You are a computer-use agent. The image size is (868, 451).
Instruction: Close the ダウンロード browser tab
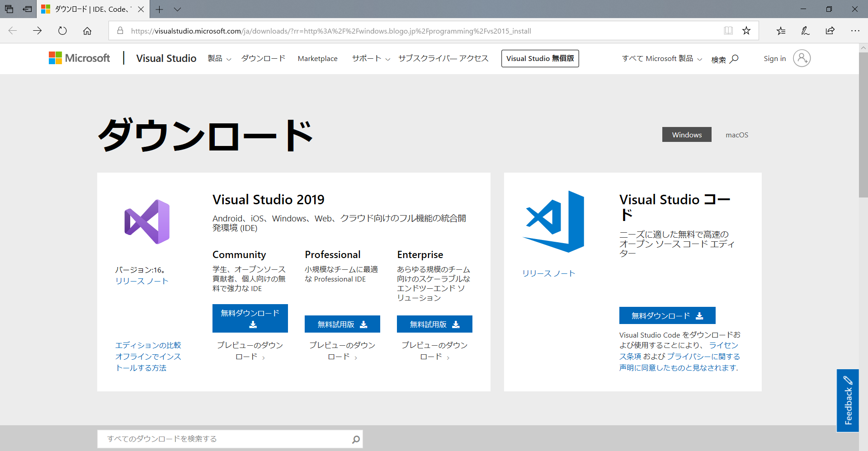141,9
